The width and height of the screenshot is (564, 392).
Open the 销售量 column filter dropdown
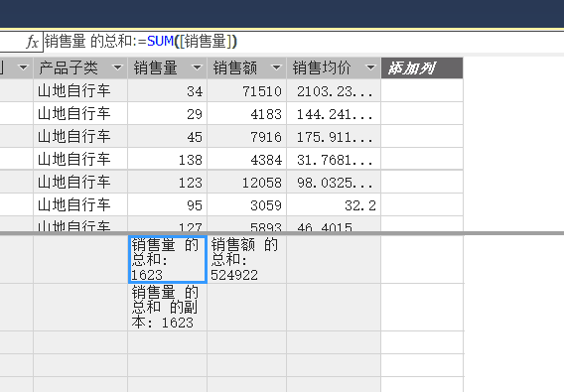click(197, 67)
